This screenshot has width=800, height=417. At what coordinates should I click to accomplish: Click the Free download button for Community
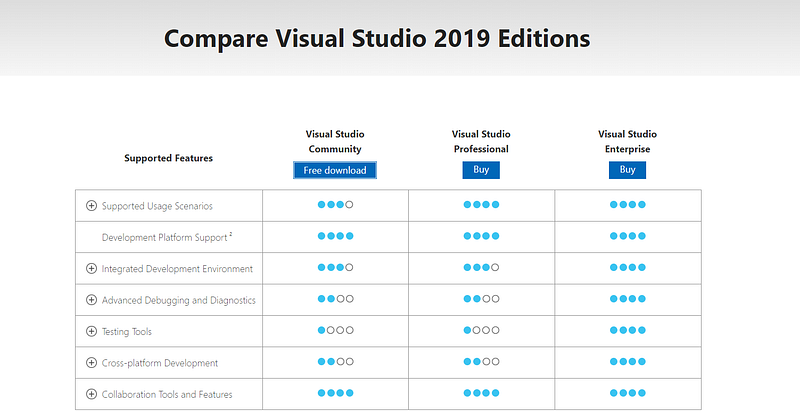pyautogui.click(x=335, y=170)
